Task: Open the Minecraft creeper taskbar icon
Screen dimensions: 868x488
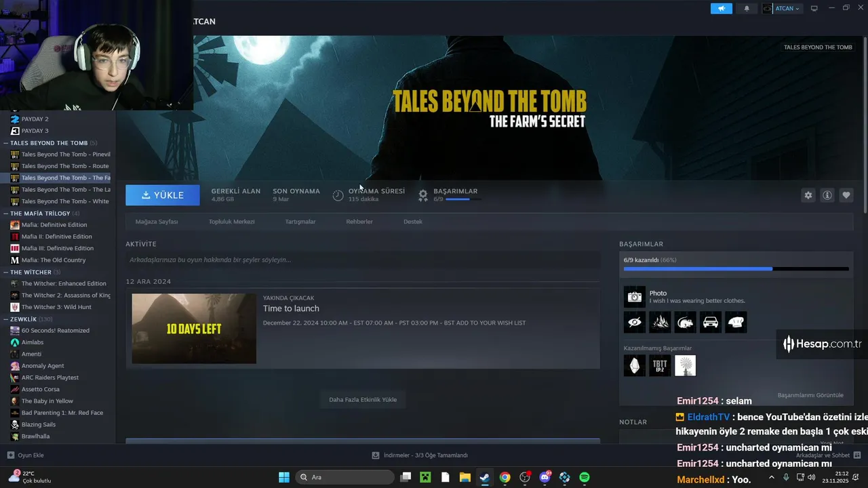Action: 425,477
